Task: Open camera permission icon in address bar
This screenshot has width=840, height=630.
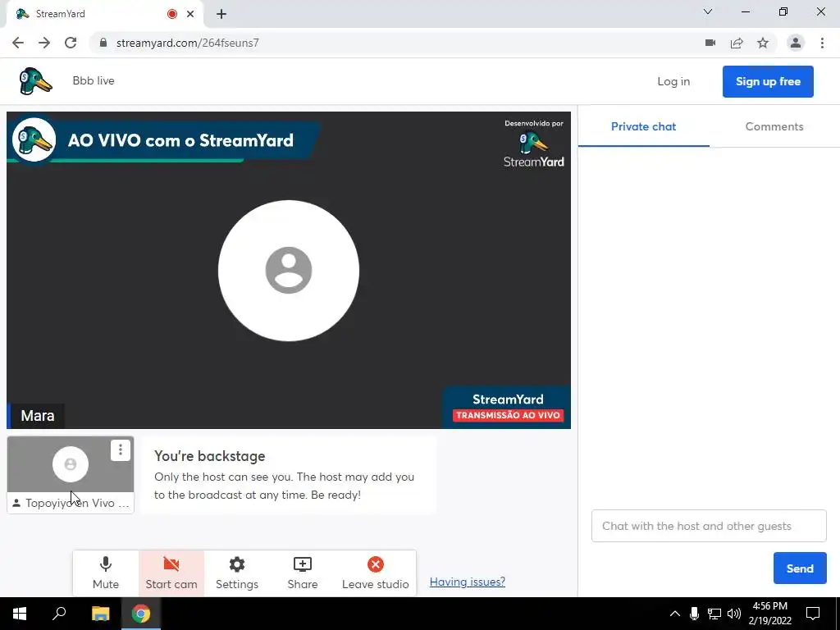Action: click(710, 43)
